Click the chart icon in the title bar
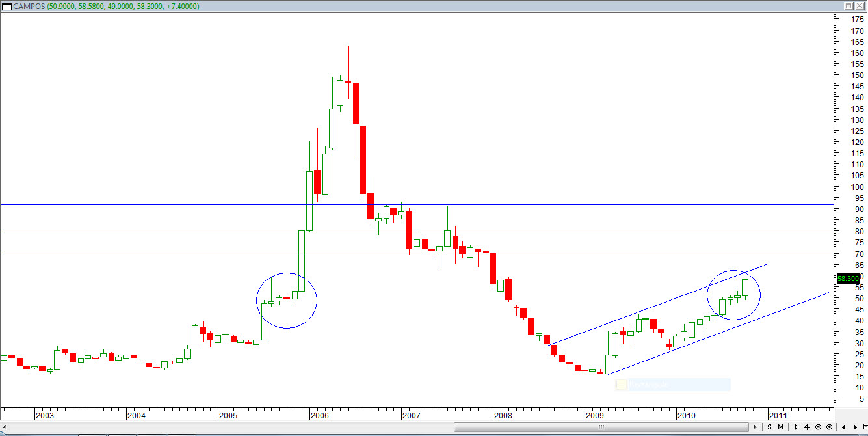The image size is (868, 436). [7, 6]
